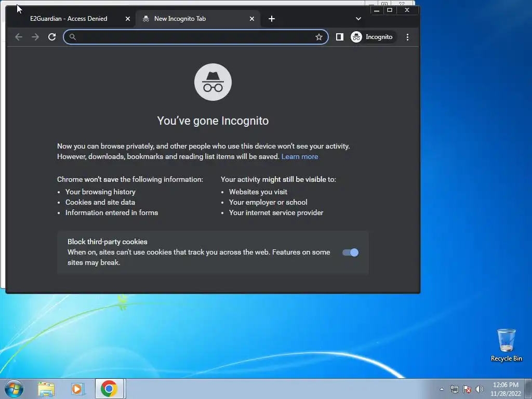Click the 'You've gone Incognito' heading
The width and height of the screenshot is (532, 399).
click(212, 121)
